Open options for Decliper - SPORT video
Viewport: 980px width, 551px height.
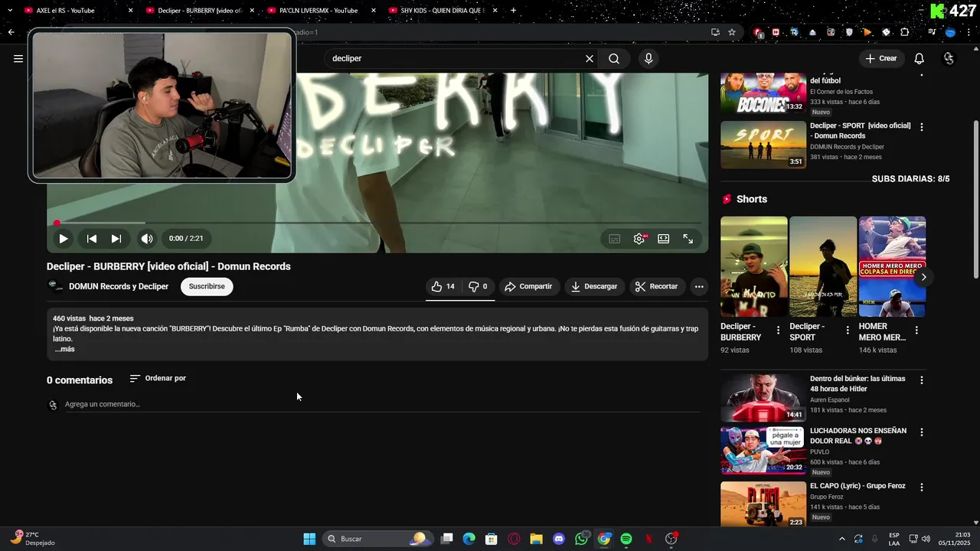tap(922, 127)
